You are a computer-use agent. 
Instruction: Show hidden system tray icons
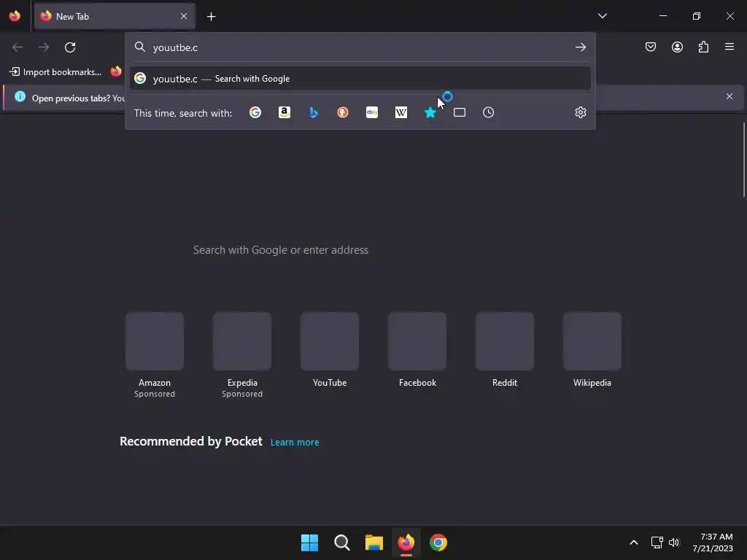(634, 542)
